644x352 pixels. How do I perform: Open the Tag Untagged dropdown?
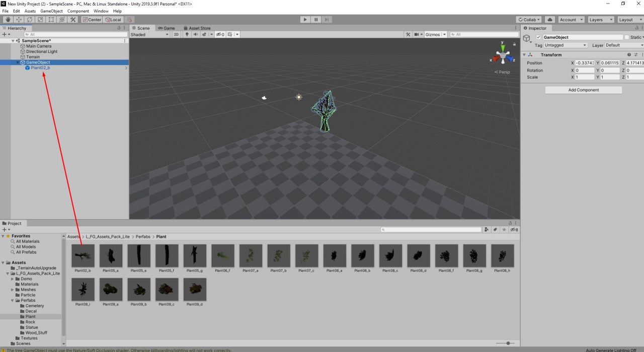click(x=566, y=45)
